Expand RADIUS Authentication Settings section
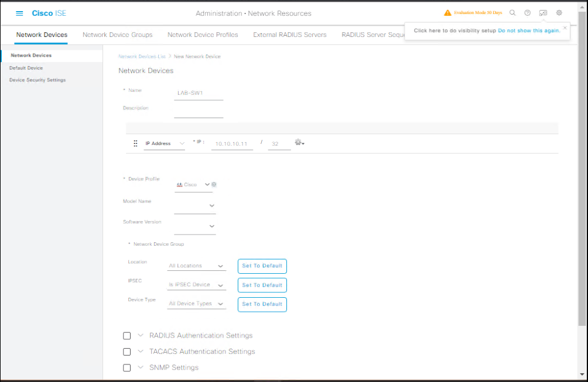 tap(140, 335)
